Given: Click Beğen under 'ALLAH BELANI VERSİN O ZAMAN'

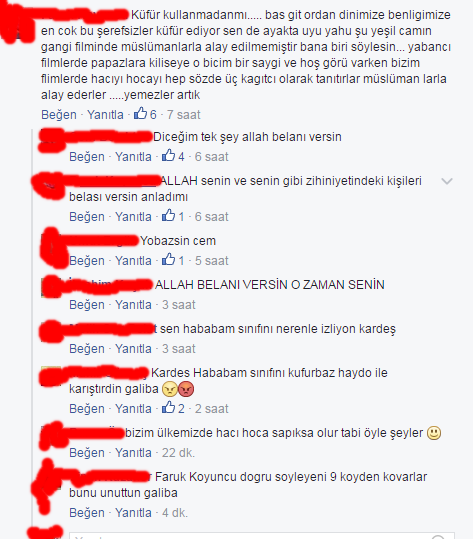Looking at the screenshot, I should [x=87, y=305].
